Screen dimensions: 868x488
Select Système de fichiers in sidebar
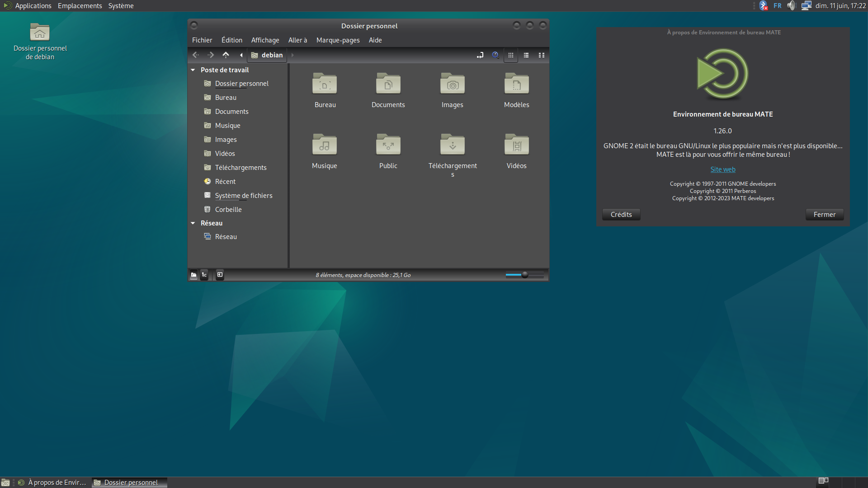click(244, 196)
